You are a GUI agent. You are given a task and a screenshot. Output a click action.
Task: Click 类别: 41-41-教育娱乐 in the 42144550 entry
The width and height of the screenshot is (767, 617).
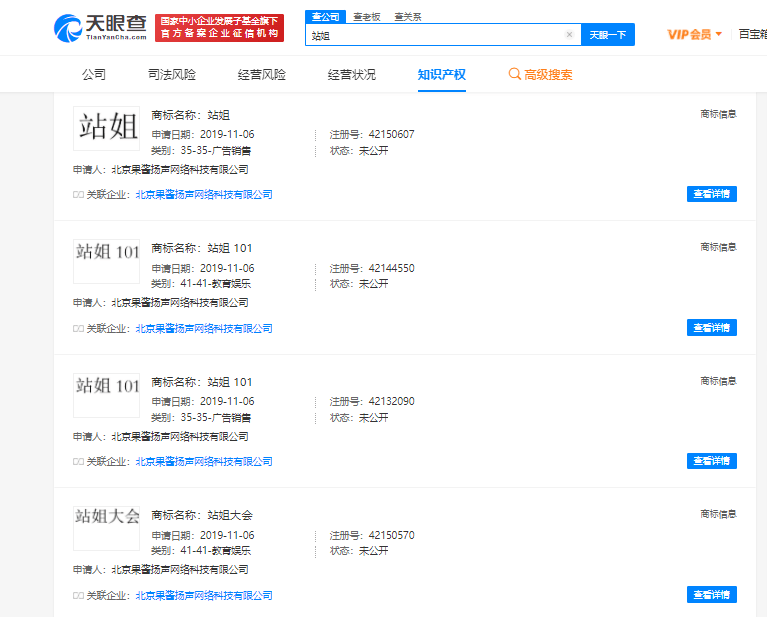pos(201,283)
